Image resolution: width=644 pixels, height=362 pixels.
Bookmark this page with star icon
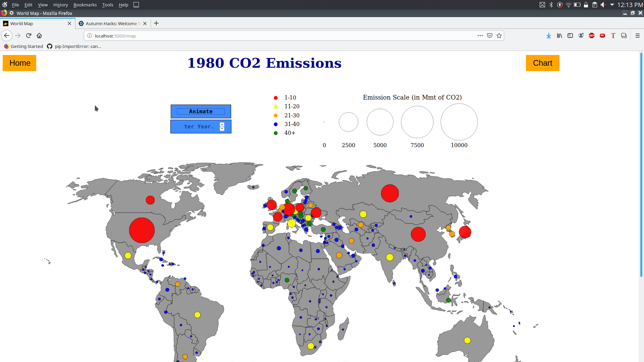point(499,36)
